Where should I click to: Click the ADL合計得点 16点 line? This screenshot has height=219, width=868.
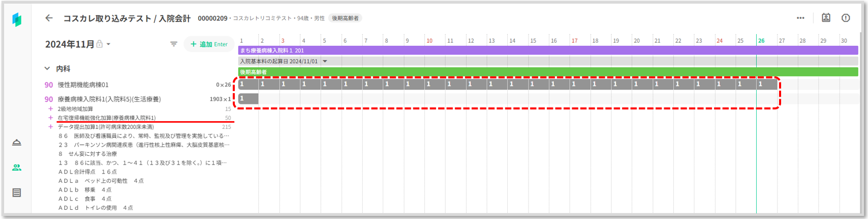pyautogui.click(x=87, y=172)
